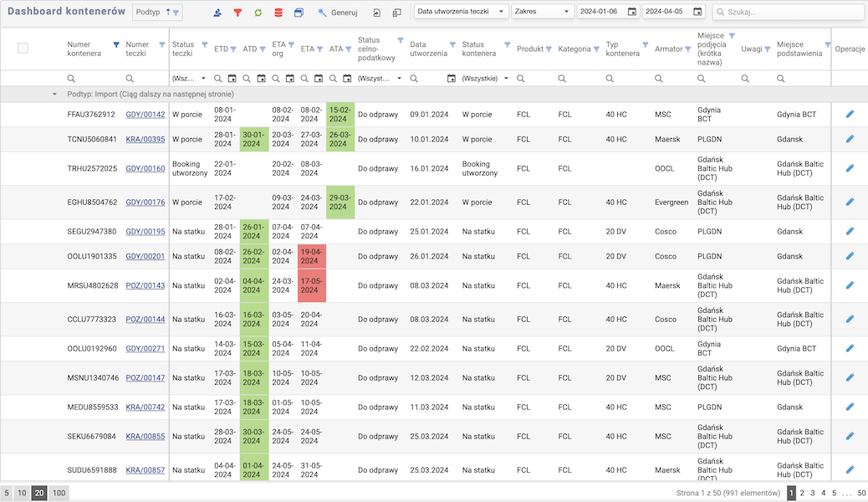The height and width of the screenshot is (502, 868).
Task: Click the blue user icon in toolbar
Action: [x=217, y=13]
